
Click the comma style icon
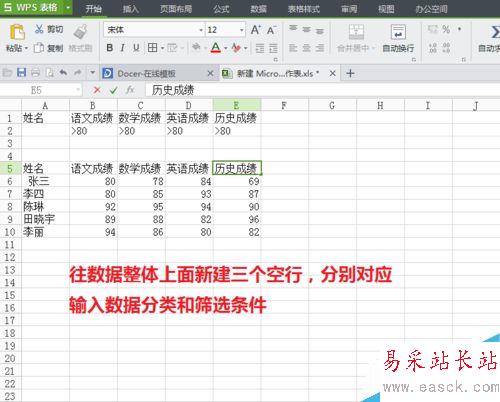point(460,29)
